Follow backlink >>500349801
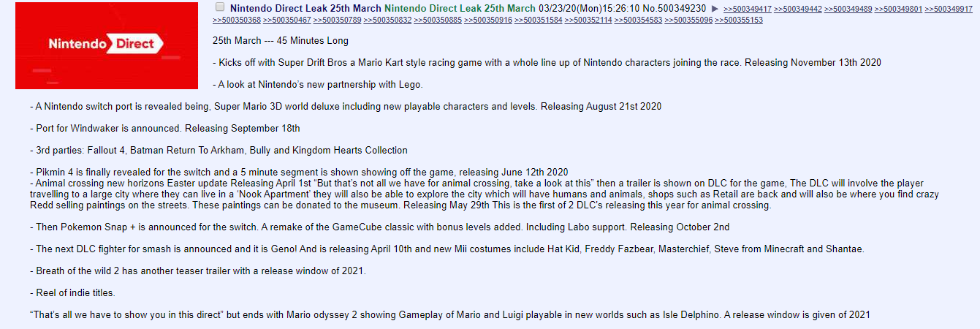This screenshot has height=329, width=980. point(898,9)
